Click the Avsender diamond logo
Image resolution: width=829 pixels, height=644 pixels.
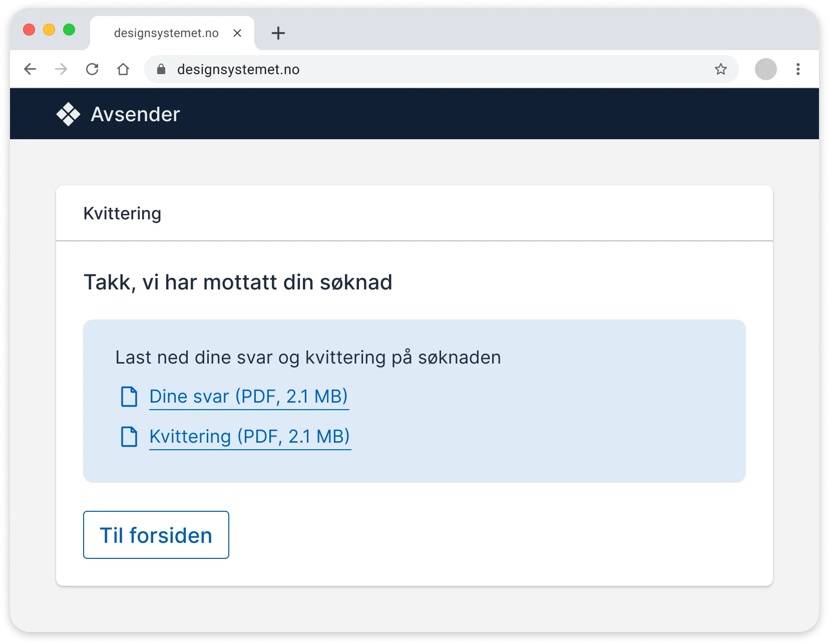point(68,114)
